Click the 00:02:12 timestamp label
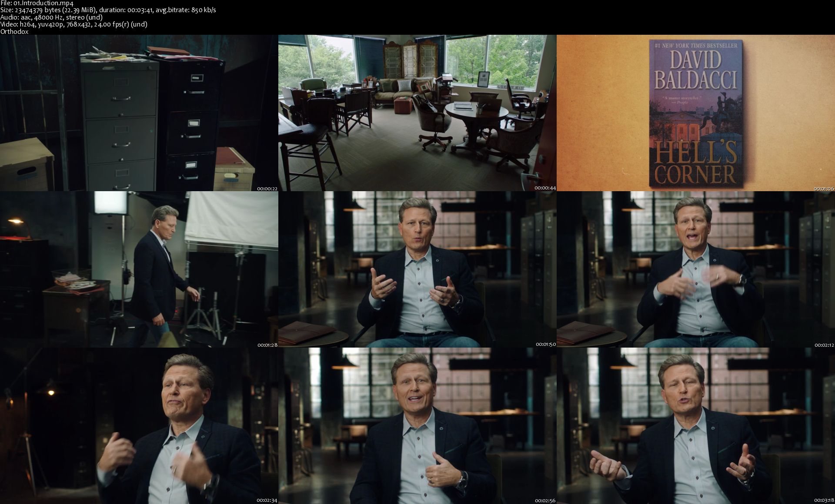Image resolution: width=835 pixels, height=504 pixels. 824,345
